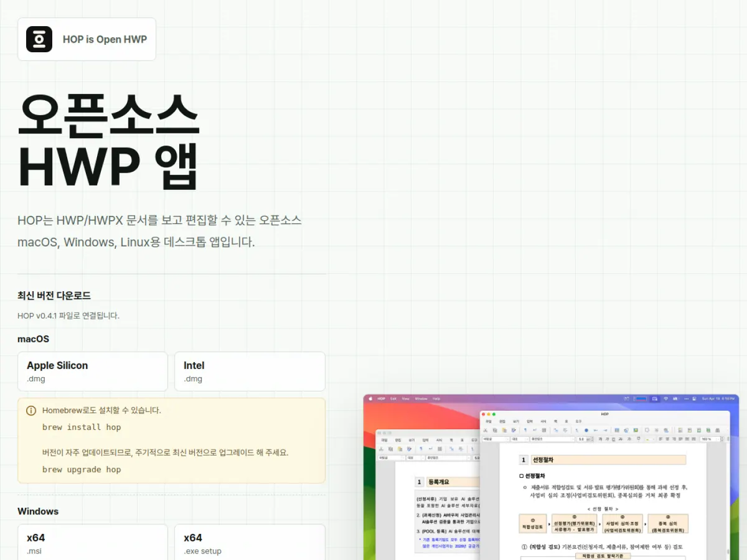Open the 160% zoom dropdown in the HOP window

[x=710, y=439]
